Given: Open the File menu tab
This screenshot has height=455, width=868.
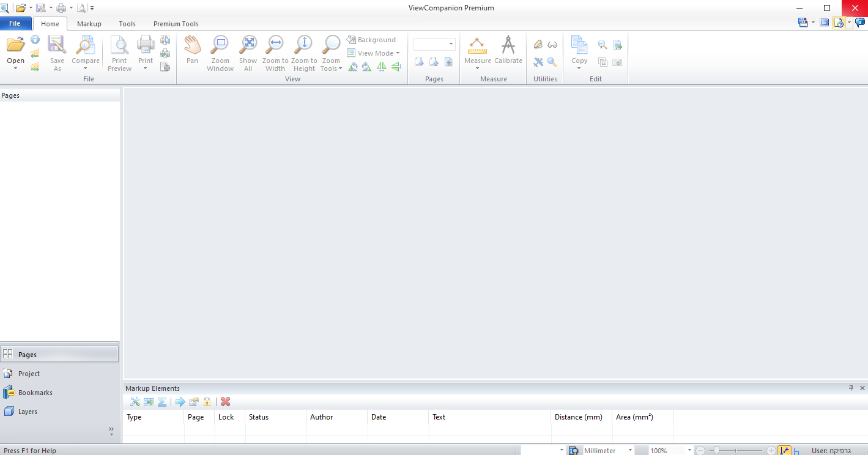Looking at the screenshot, I should [x=15, y=24].
